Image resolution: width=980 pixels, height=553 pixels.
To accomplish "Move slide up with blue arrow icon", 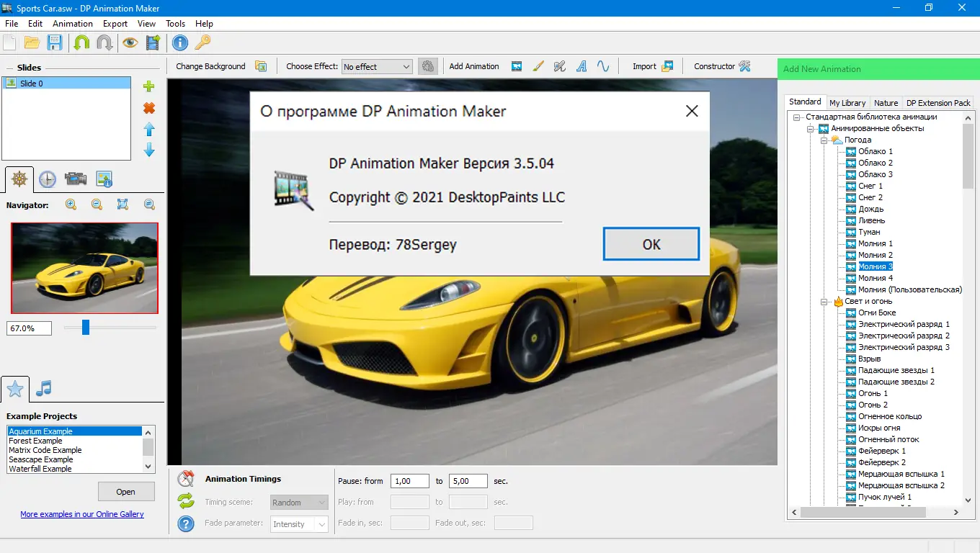I will tap(149, 129).
